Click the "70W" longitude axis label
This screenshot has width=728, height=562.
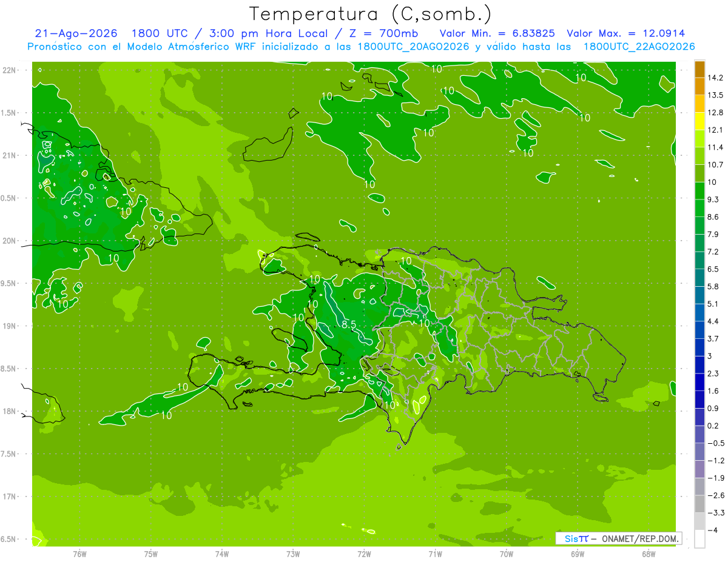coord(507,554)
